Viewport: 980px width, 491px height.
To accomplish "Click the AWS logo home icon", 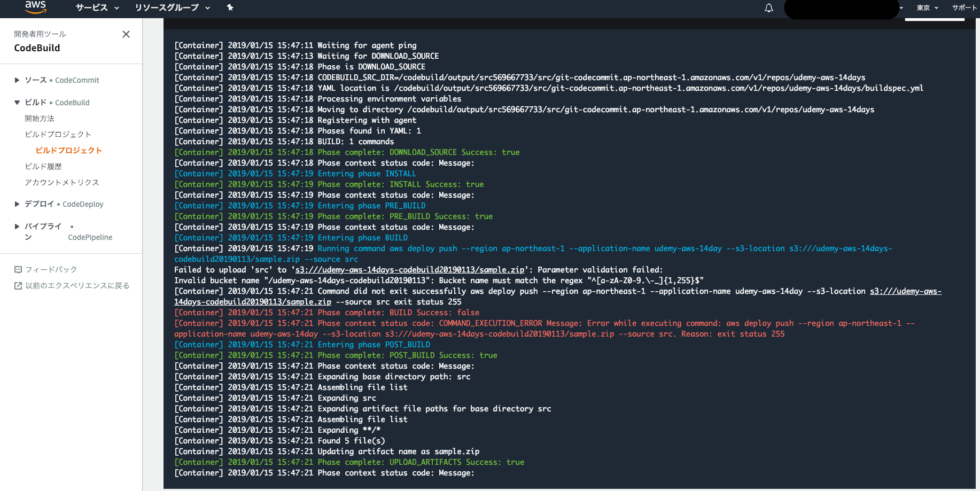I will 35,7.
